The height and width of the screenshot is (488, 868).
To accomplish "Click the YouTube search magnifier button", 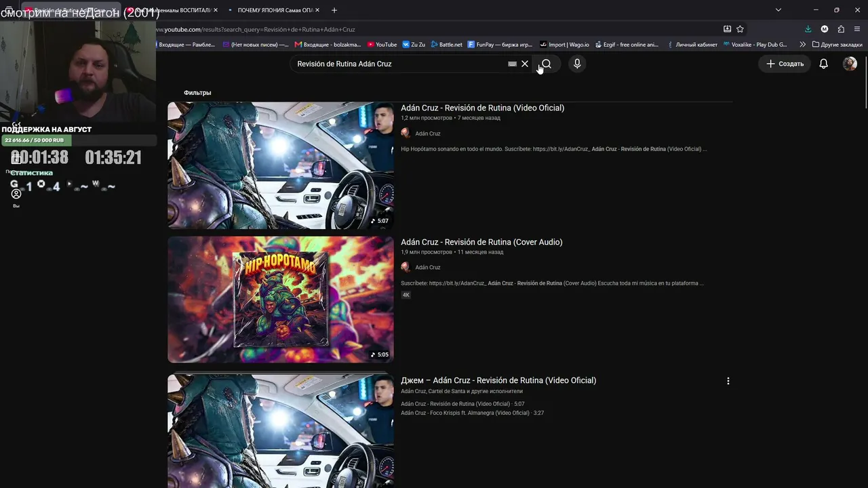I will [547, 64].
